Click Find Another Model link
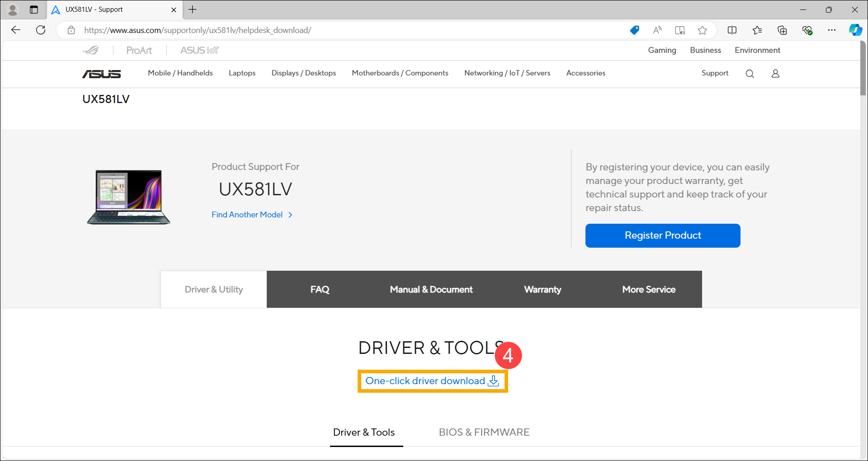The image size is (868, 461). pyautogui.click(x=252, y=215)
